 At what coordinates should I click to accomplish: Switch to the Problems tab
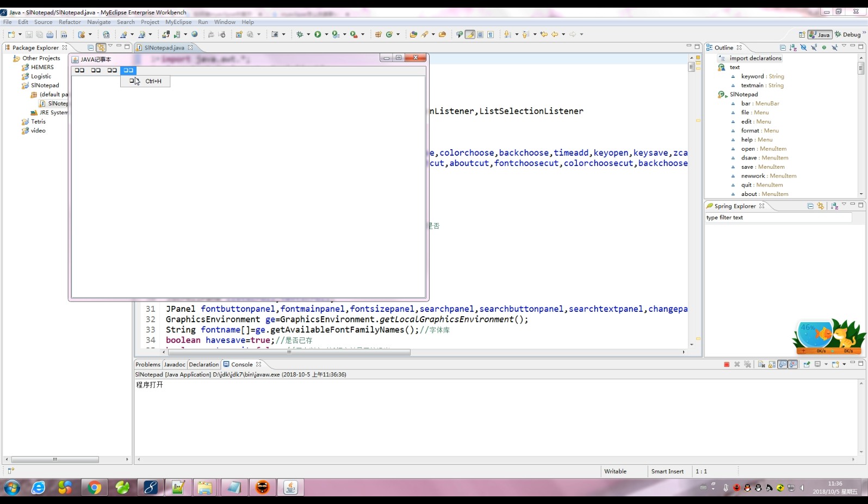click(148, 364)
